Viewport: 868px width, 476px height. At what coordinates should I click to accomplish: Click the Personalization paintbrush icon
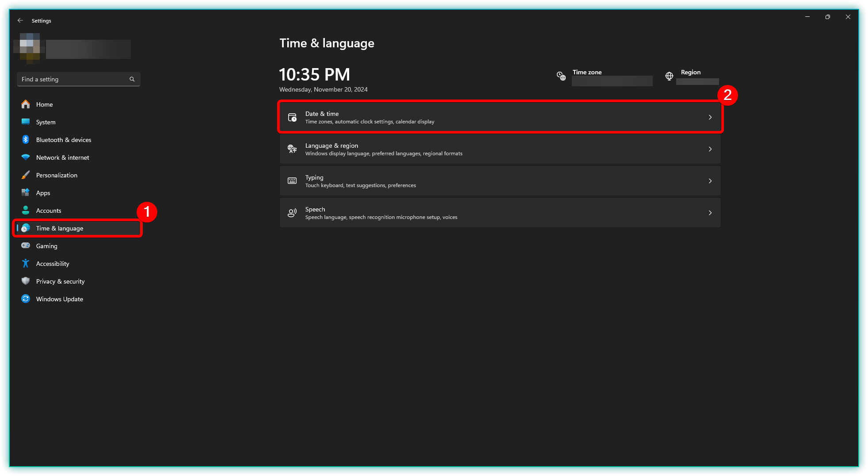point(26,175)
